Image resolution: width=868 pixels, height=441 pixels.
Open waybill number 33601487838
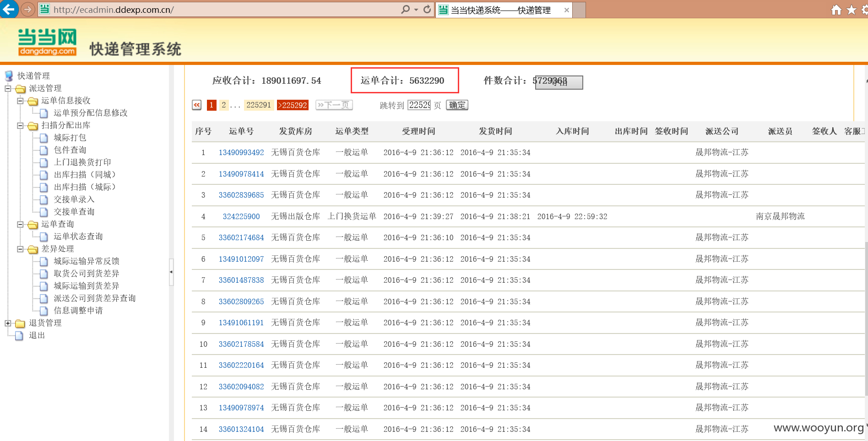[241, 280]
